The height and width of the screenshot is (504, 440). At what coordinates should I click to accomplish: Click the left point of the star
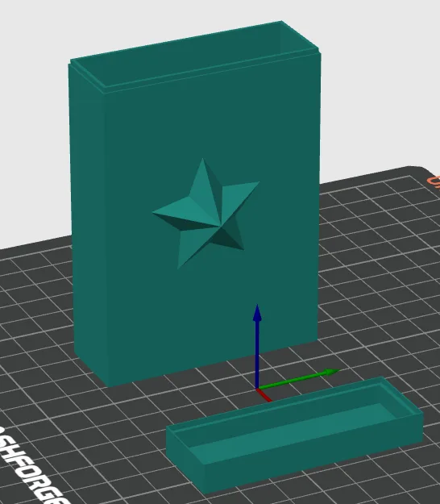pyautogui.click(x=159, y=213)
